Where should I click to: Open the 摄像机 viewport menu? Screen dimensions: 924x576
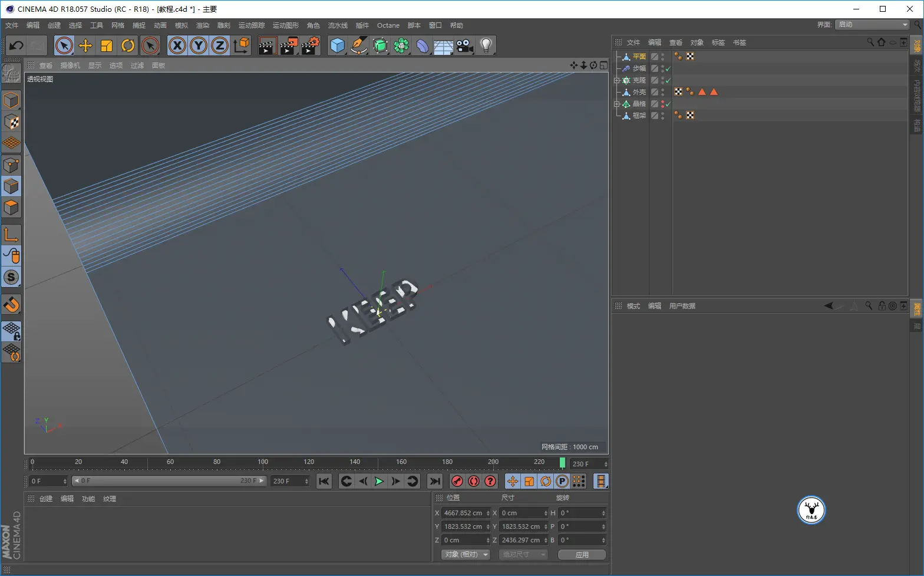70,65
